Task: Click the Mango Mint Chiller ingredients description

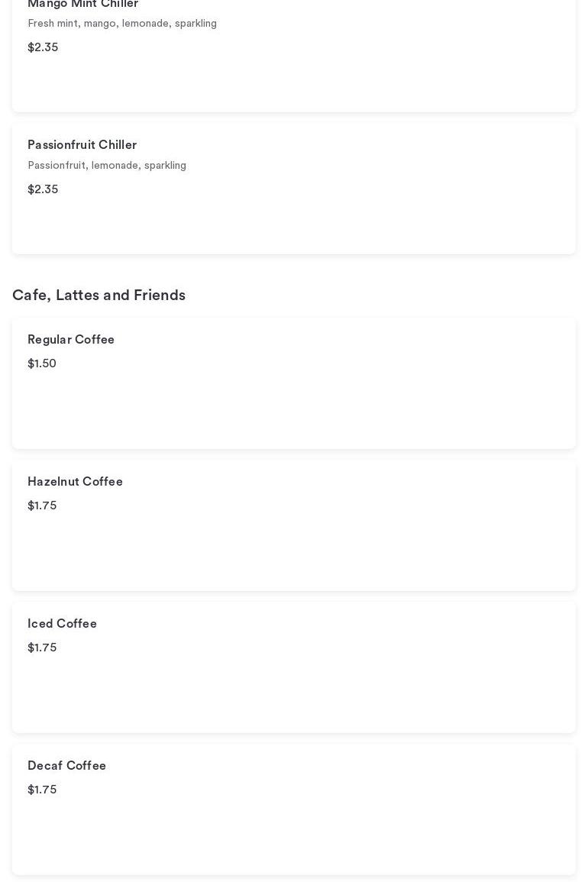Action: 122,24
